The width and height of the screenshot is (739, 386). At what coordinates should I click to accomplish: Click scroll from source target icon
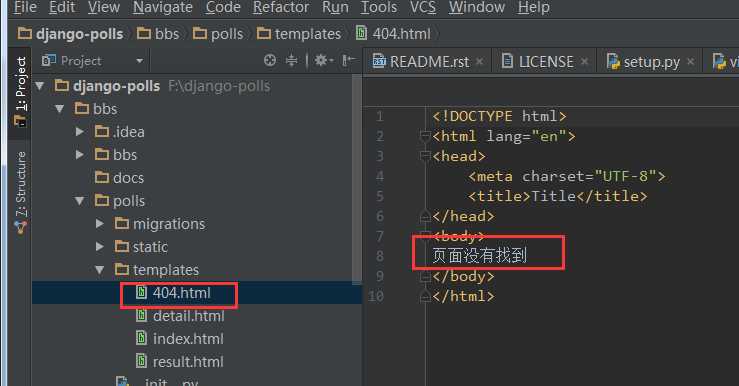click(x=270, y=60)
